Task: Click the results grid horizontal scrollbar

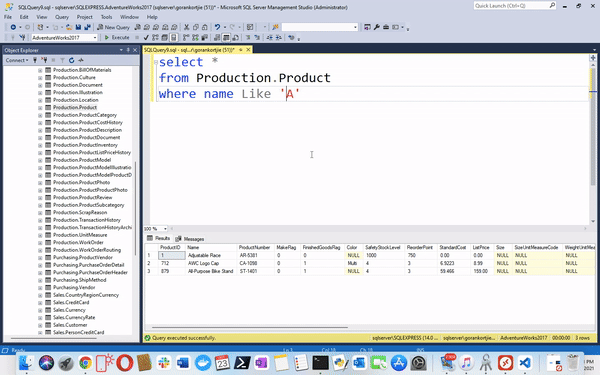Action: [x=250, y=328]
